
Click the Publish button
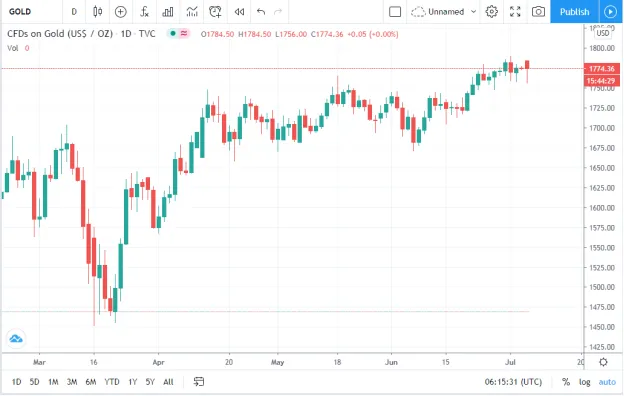click(x=574, y=12)
